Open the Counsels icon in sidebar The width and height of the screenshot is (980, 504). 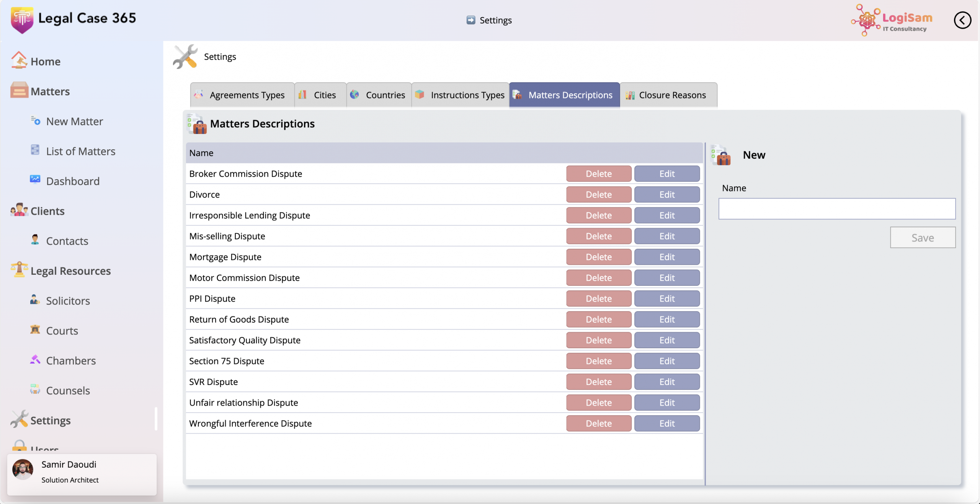point(35,390)
